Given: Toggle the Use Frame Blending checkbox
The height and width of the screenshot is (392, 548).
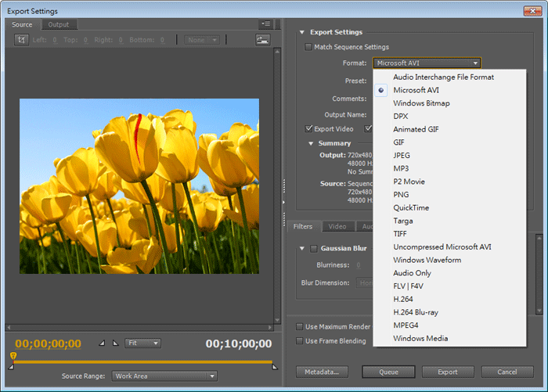Looking at the screenshot, I should click(x=300, y=341).
